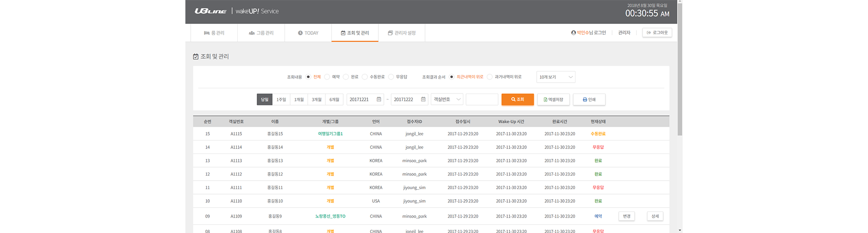Select the 1개월 period button
Image resolution: width=868 pixels, height=233 pixels.
(299, 99)
